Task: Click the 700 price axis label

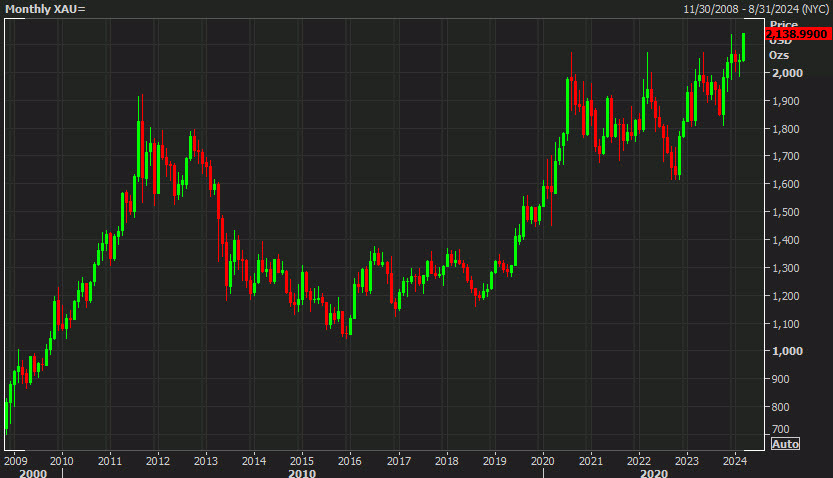Action: [x=780, y=429]
